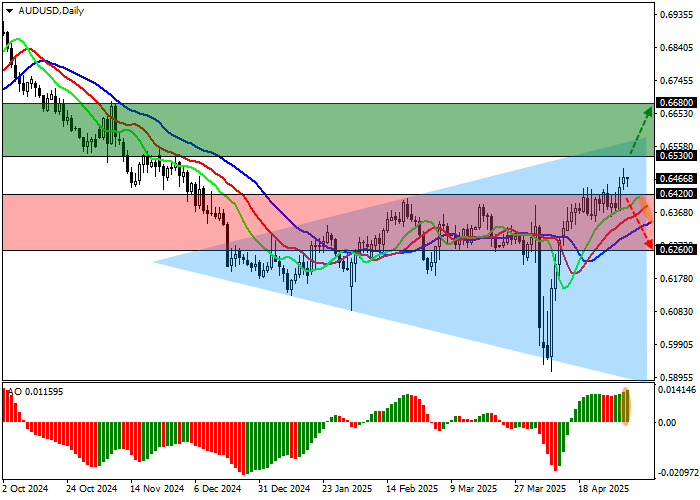Click the red dashed downward arrow head
Image resolution: width=700 pixels, height=500 pixels.
(648, 243)
